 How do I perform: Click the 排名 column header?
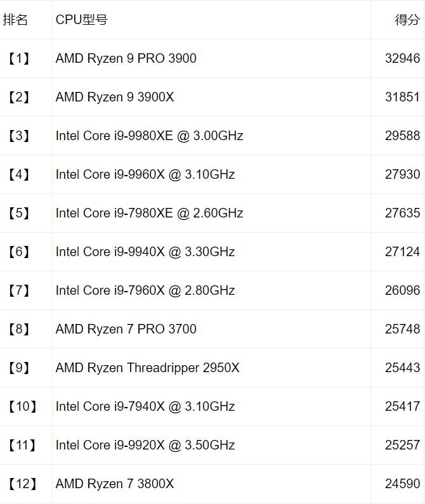[16, 20]
